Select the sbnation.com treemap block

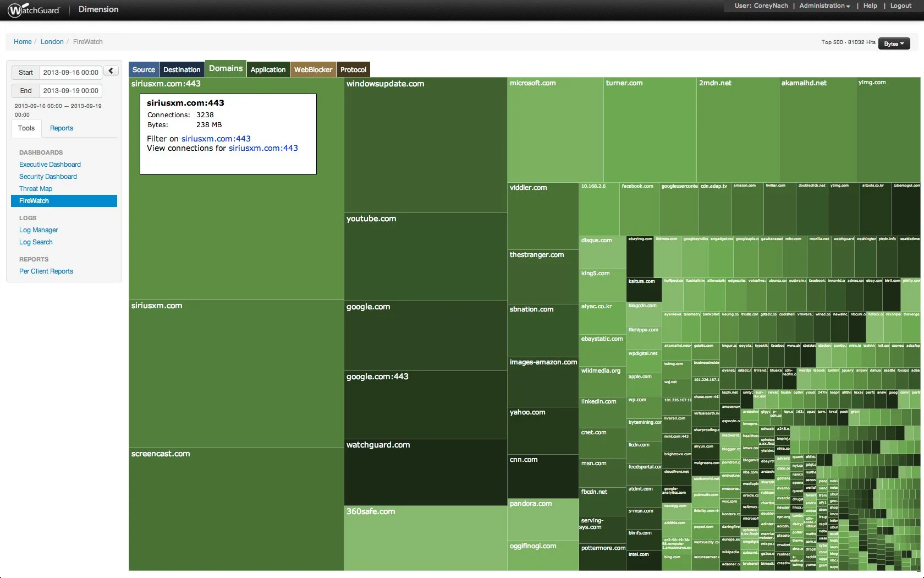tap(543, 331)
